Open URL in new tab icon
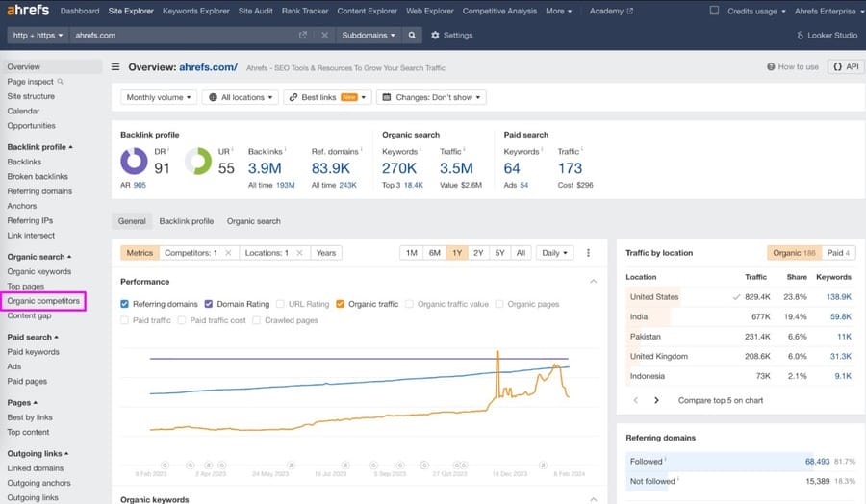Image resolution: width=866 pixels, height=504 pixels. point(303,36)
